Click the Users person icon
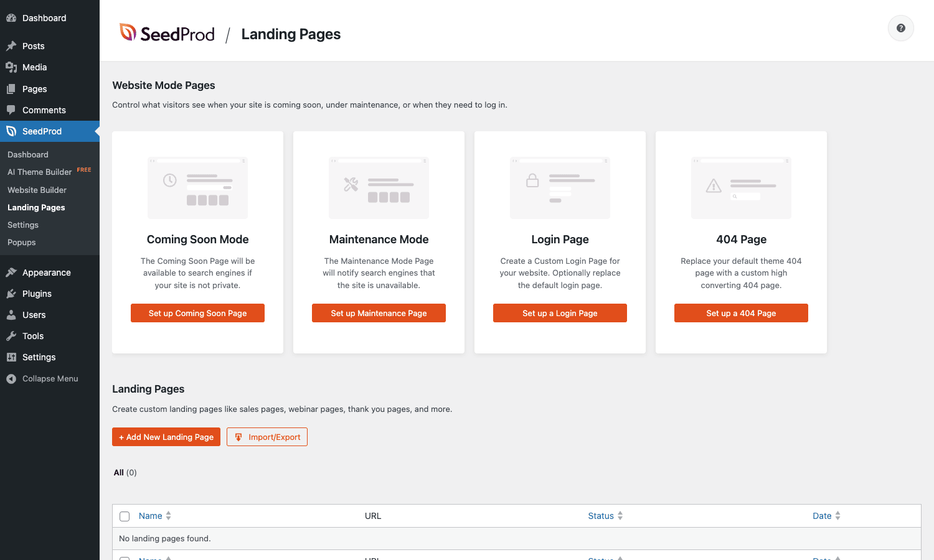This screenshot has height=560, width=934. (11, 315)
